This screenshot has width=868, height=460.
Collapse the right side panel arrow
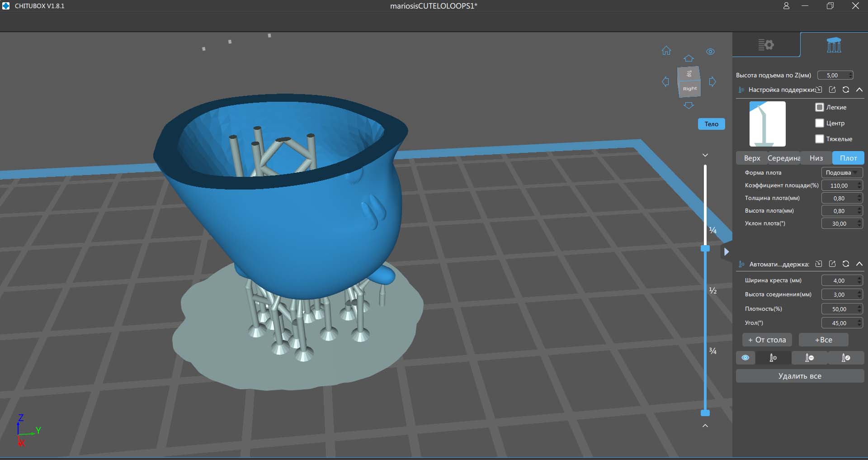tap(726, 252)
